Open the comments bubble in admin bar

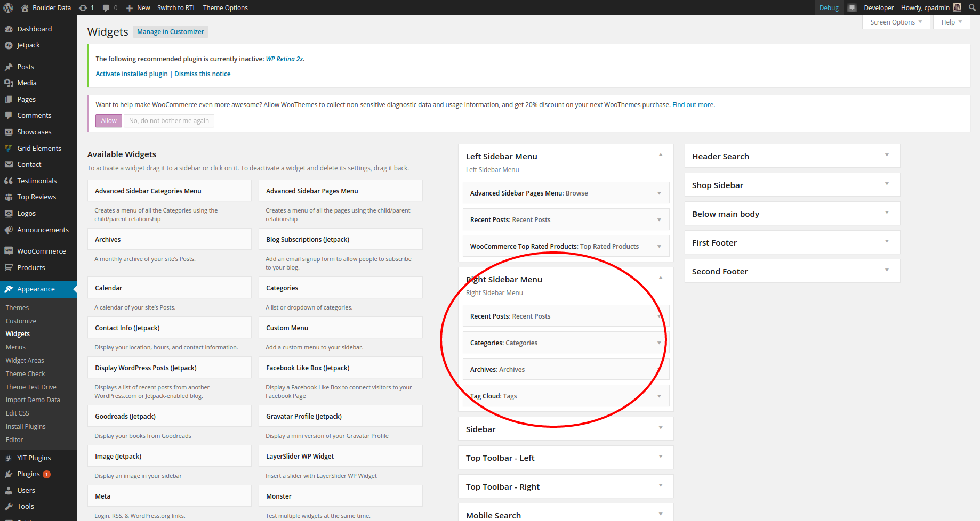(106, 7)
